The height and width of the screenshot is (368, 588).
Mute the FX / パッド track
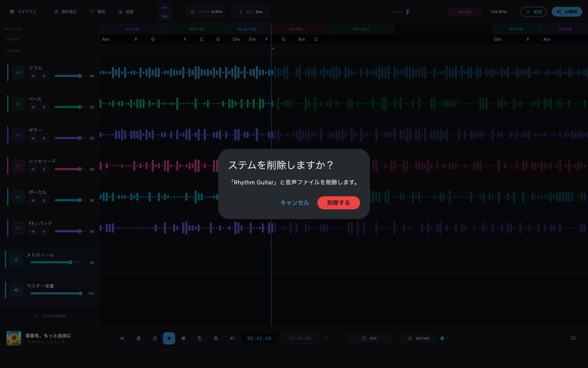[x=33, y=231]
